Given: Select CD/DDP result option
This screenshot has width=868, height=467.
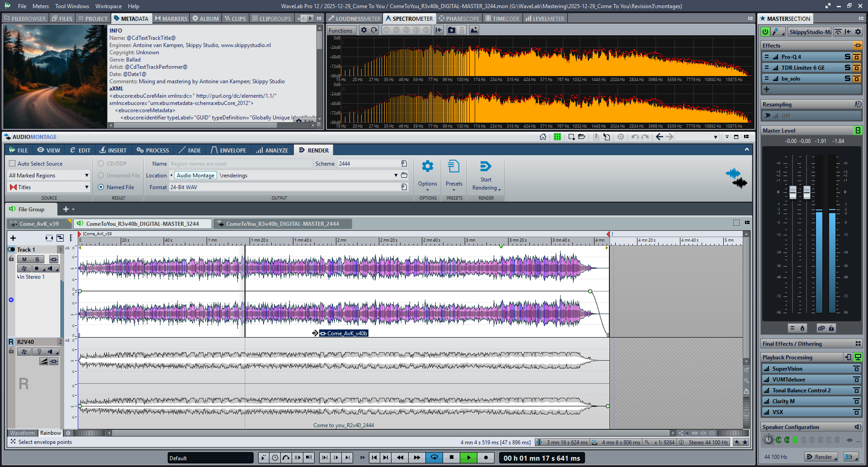Looking at the screenshot, I should (x=101, y=164).
